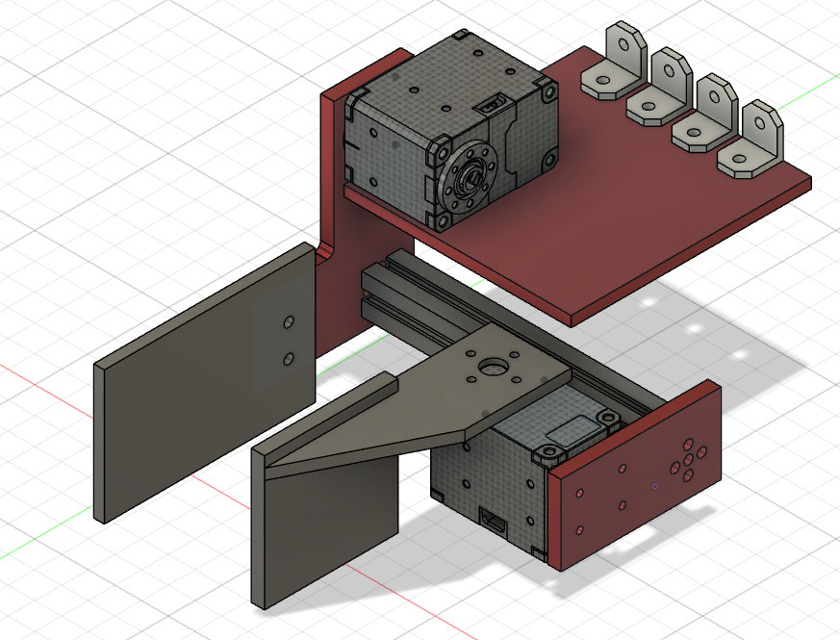Click the connector slot atop upper servo
The image size is (840, 640).
(494, 101)
